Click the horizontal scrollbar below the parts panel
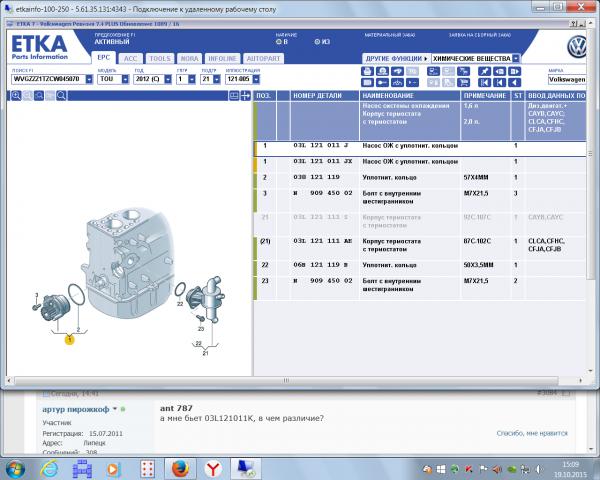Image resolution: width=600 pixels, height=480 pixels. tap(286, 380)
